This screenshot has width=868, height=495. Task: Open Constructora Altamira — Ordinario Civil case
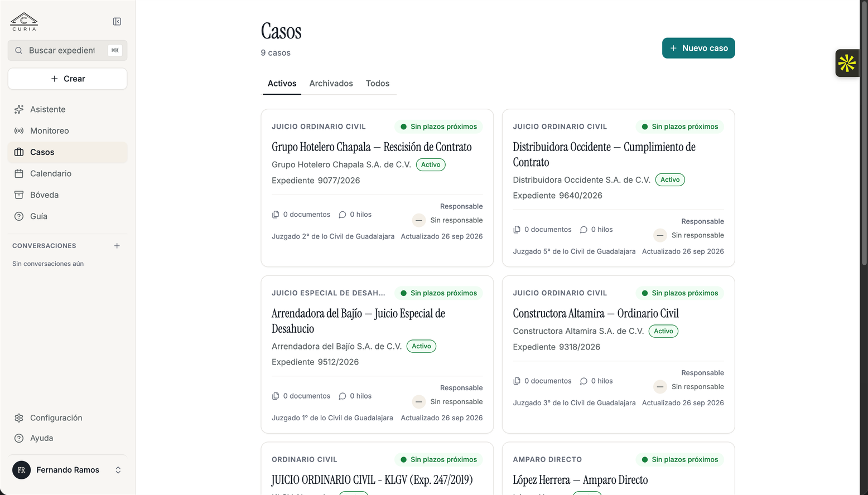pyautogui.click(x=596, y=313)
